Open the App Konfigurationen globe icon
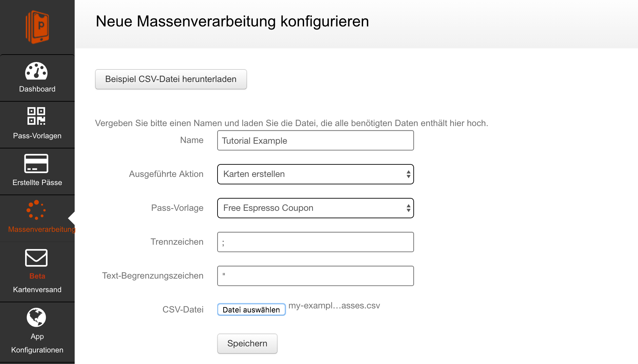This screenshot has height=364, width=638. [x=36, y=317]
